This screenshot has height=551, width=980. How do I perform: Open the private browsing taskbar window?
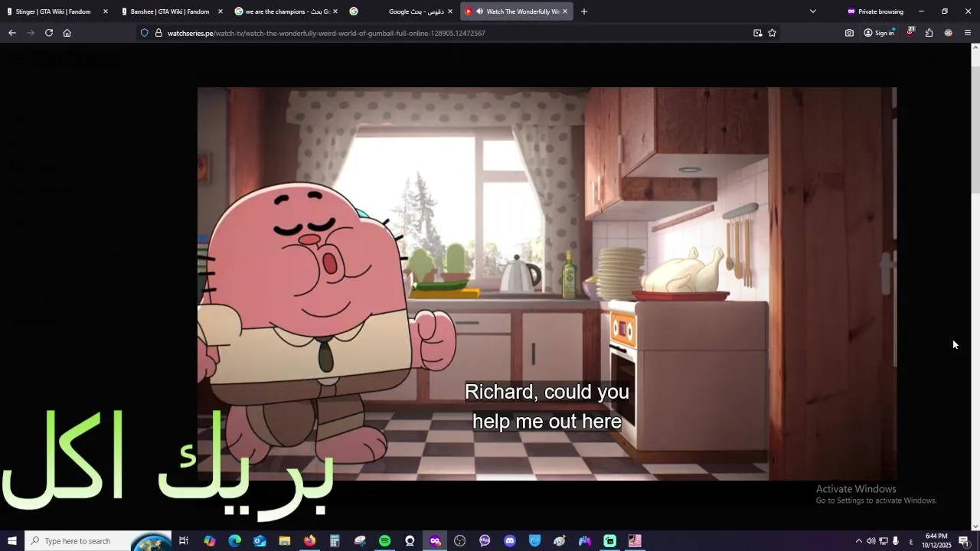[435, 541]
